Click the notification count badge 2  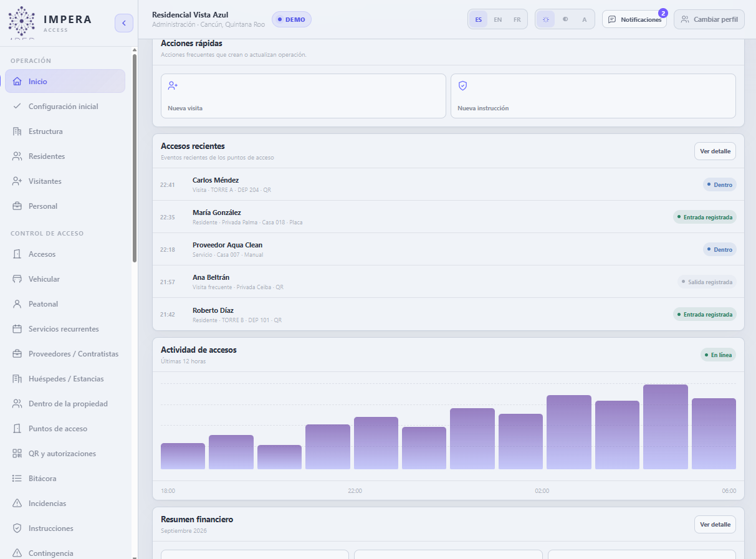663,12
